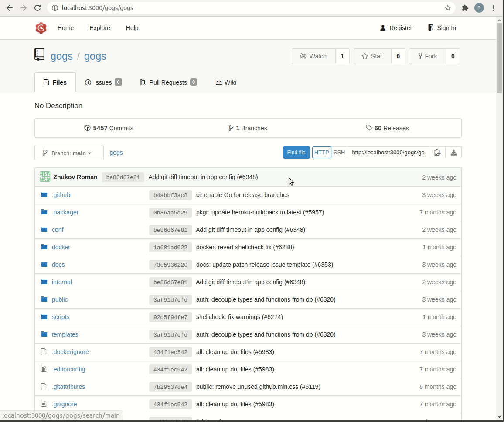Click the docs folder icon
This screenshot has height=422, width=504.
coord(44,264)
